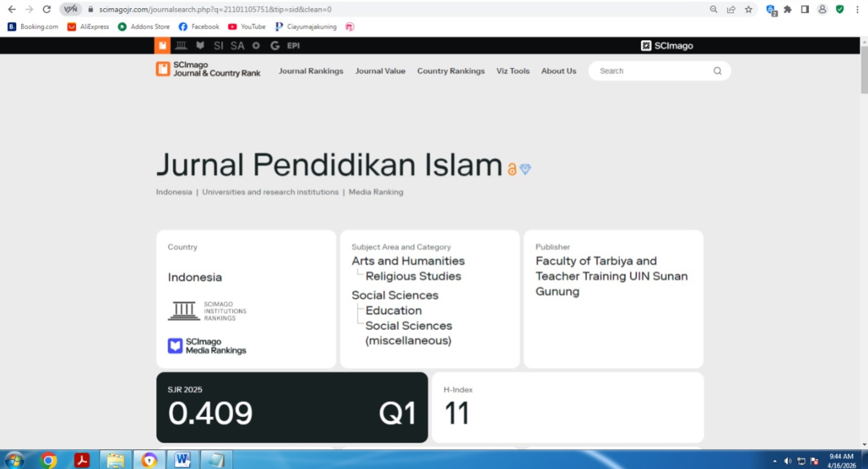The image size is (868, 469).
Task: Click the SCImago Media Rankings logo link
Action: tap(207, 346)
